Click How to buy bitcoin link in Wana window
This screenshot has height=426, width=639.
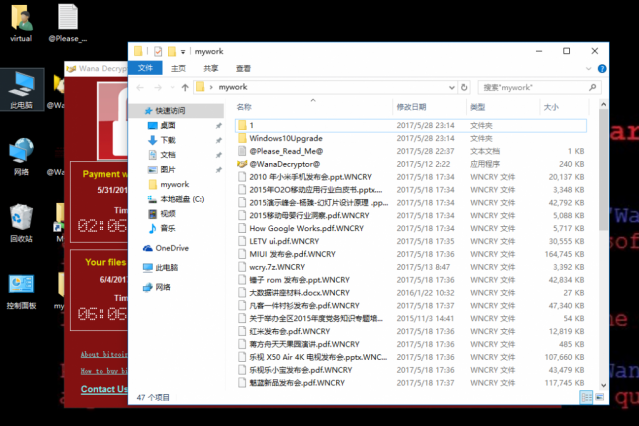[104, 371]
